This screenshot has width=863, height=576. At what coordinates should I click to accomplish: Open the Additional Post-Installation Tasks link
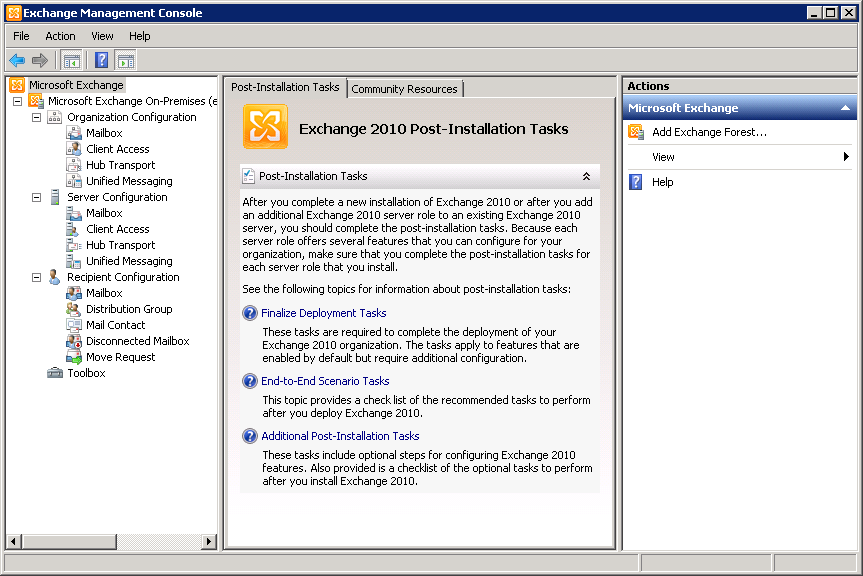(340, 436)
